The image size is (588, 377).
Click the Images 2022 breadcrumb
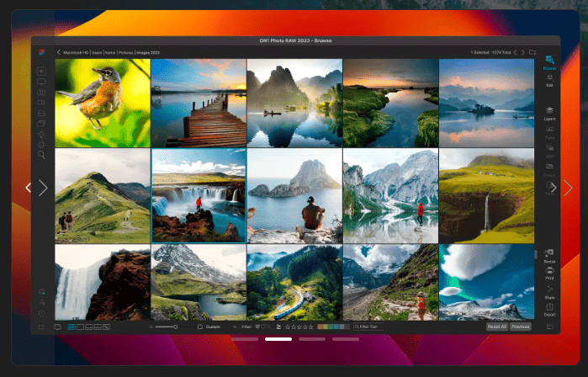click(x=148, y=52)
